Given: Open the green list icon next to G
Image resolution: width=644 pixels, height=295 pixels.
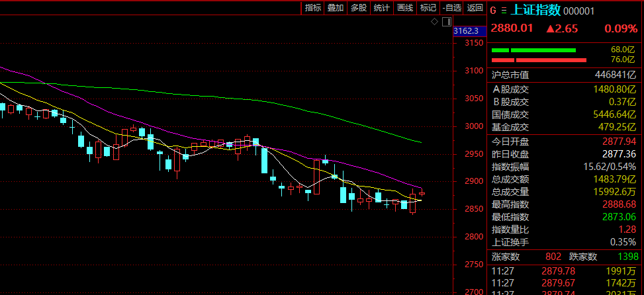Looking at the screenshot, I should pos(503,10).
